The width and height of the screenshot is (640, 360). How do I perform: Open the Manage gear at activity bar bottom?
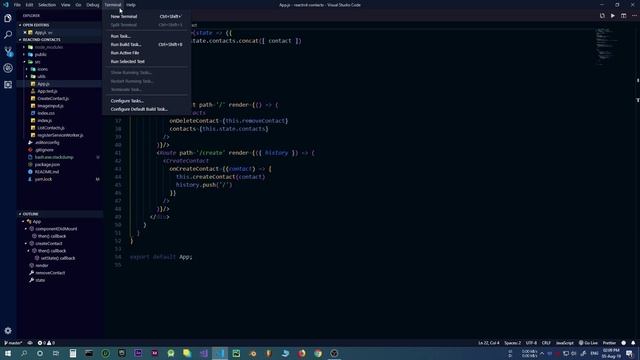click(8, 331)
